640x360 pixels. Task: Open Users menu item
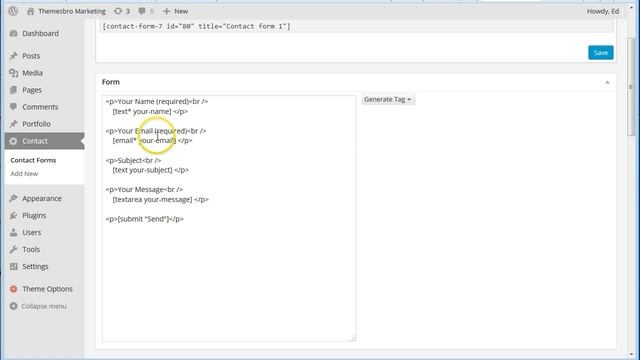(x=31, y=233)
